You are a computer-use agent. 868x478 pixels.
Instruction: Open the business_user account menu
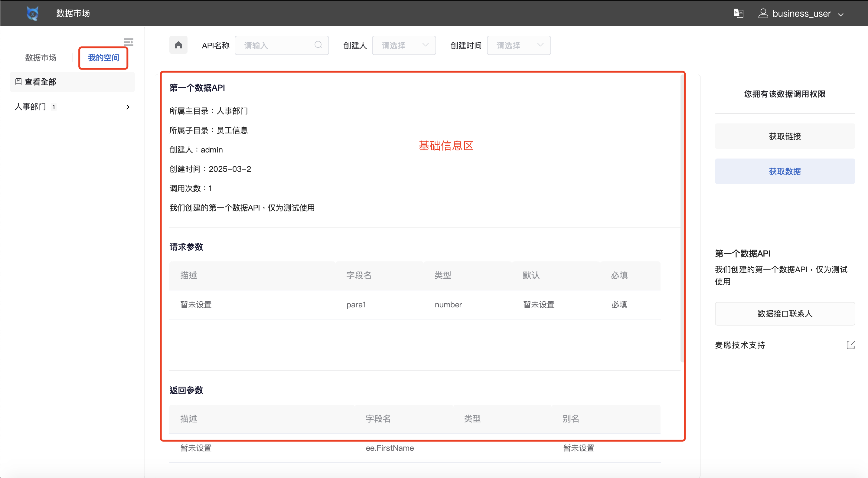[801, 14]
